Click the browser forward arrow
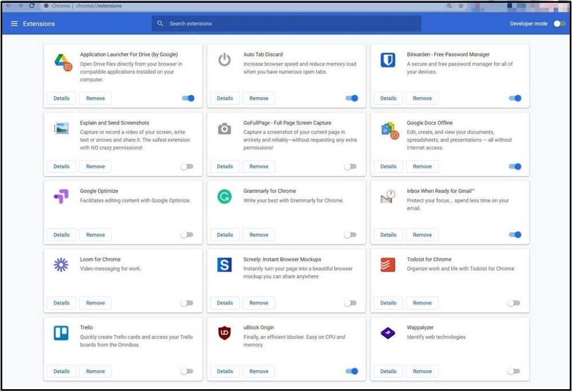572x392 pixels. [20, 6]
